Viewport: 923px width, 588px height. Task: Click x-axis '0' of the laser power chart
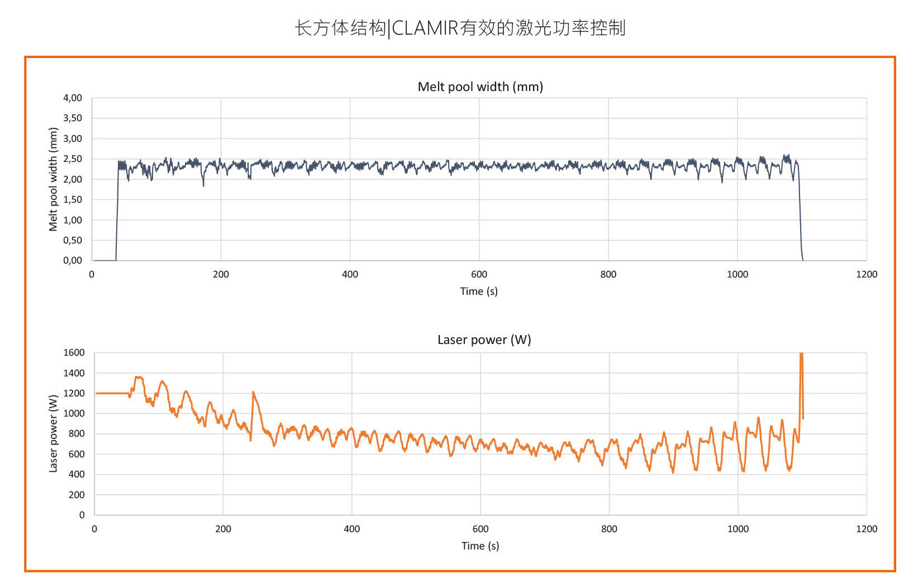click(94, 529)
